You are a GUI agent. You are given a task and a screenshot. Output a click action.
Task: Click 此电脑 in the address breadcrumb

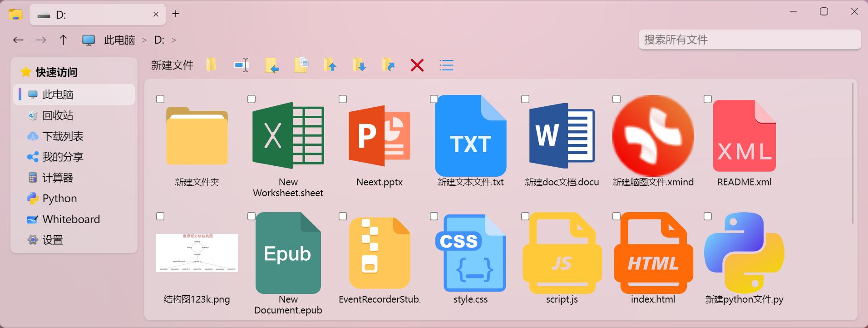click(119, 40)
